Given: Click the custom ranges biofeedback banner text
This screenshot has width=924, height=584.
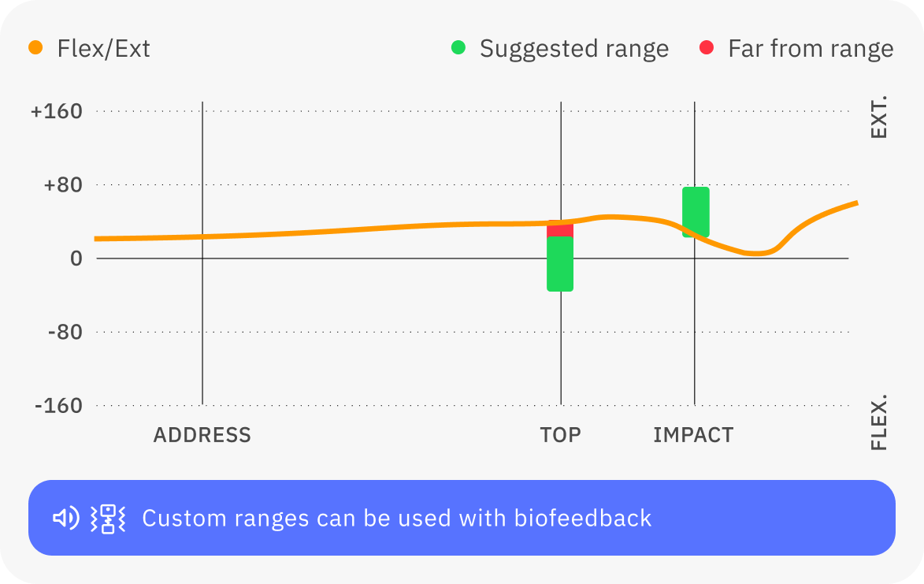Looking at the screenshot, I should (x=397, y=519).
